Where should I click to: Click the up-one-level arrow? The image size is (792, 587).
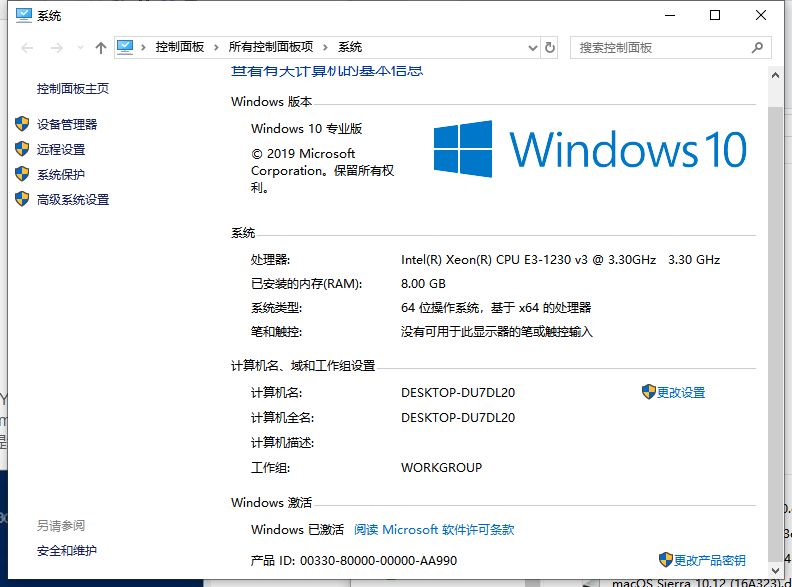click(100, 47)
